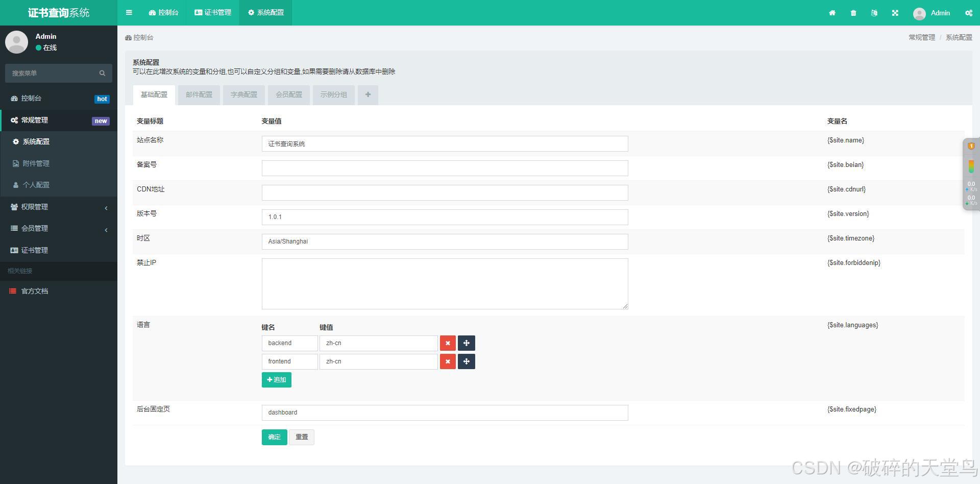Open 个人配置 in the sidebar
The image size is (980, 484).
pyautogui.click(x=59, y=185)
